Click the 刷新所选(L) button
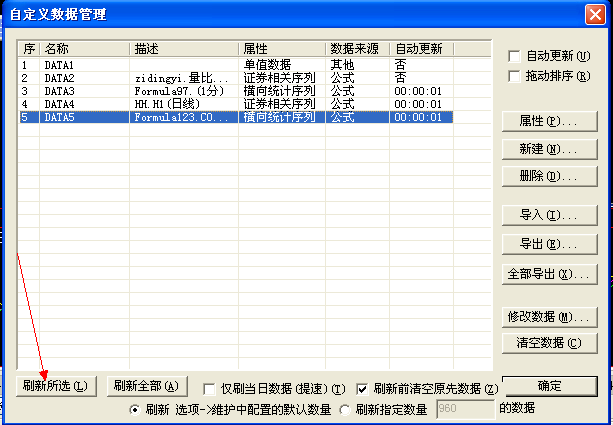 coord(56,386)
